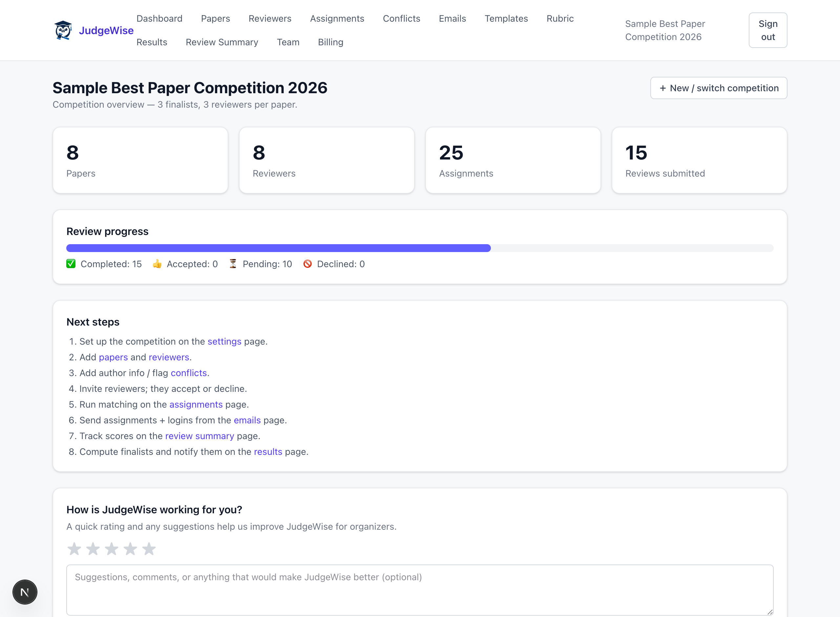Open the review summary link in step 7

tap(199, 436)
